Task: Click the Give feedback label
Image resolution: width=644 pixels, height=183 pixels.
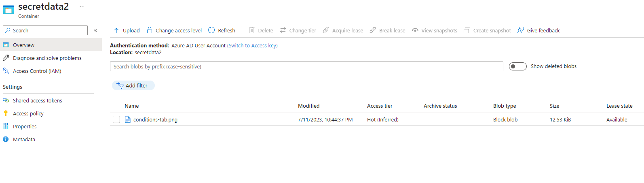Action: (x=543, y=30)
